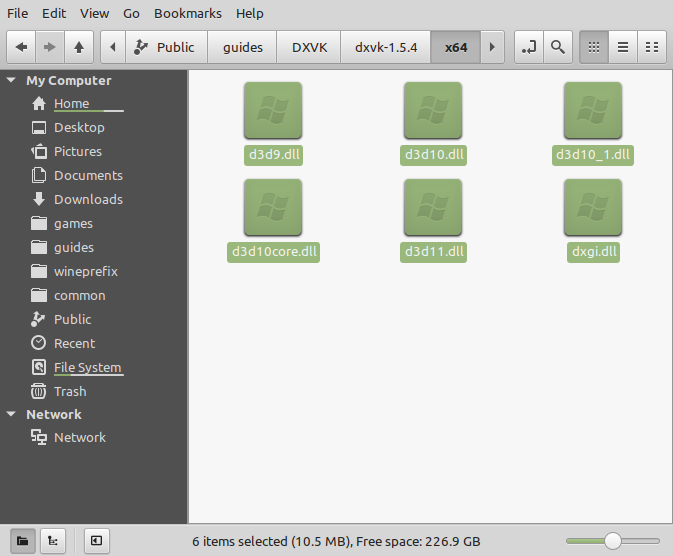This screenshot has width=673, height=556.
Task: Select the d3d10.dll file icon
Action: click(433, 111)
